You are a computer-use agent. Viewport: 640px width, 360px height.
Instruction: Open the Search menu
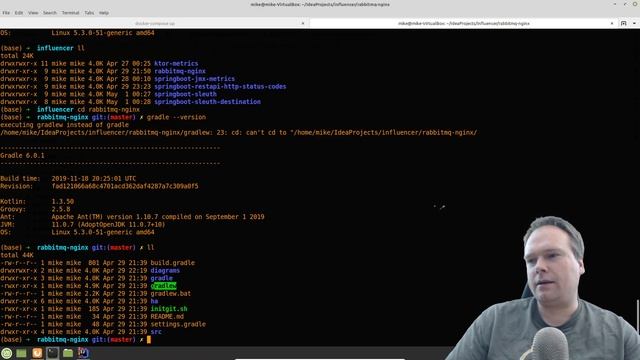point(50,13)
